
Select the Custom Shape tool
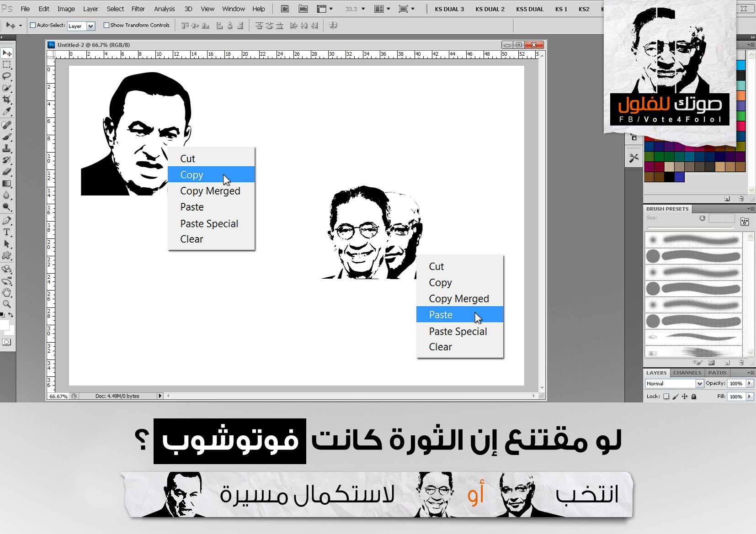pos(7,255)
